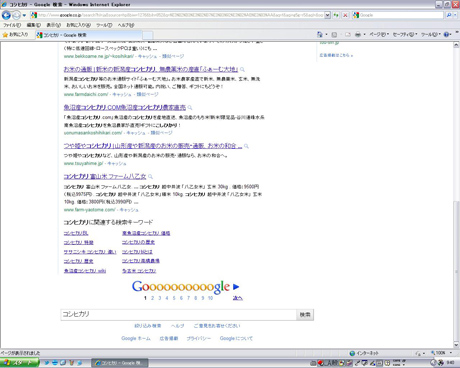Open the ツール command bar dropdown
The height and width of the screenshot is (368, 460).
click(x=431, y=34)
